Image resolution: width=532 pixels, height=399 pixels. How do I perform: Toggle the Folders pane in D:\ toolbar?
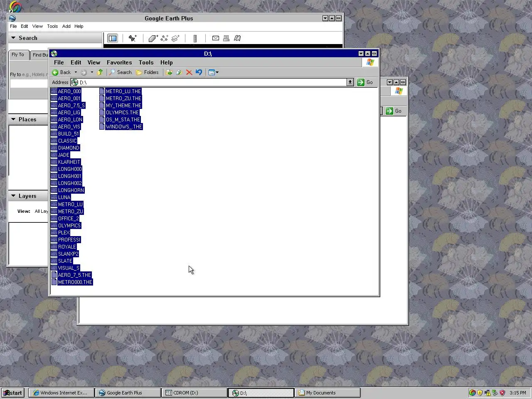[147, 72]
